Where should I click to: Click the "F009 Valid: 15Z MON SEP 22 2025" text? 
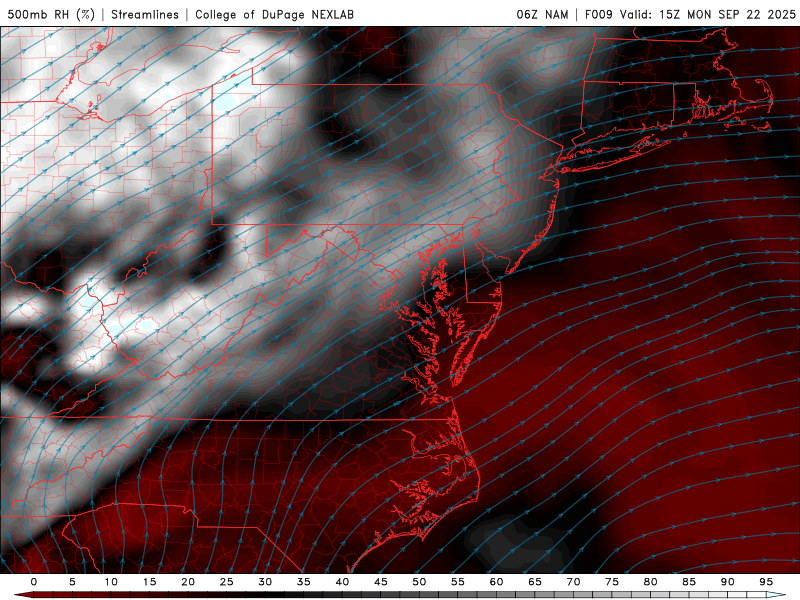pyautogui.click(x=690, y=14)
